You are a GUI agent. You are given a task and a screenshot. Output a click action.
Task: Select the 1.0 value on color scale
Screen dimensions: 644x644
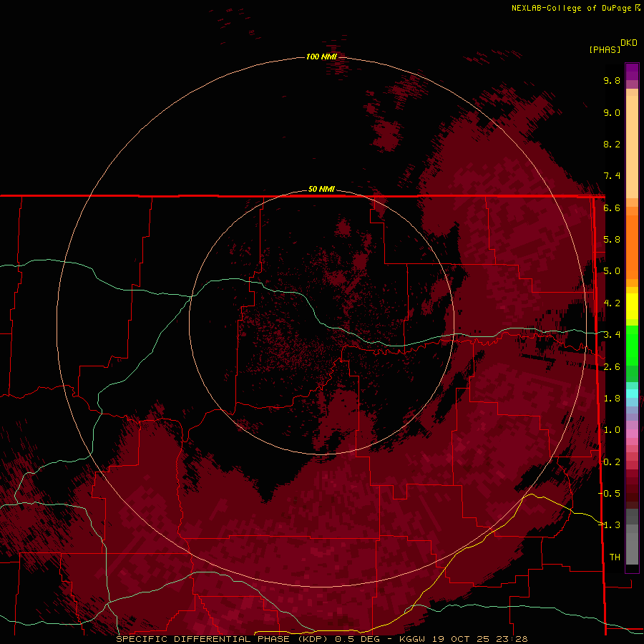(612, 430)
